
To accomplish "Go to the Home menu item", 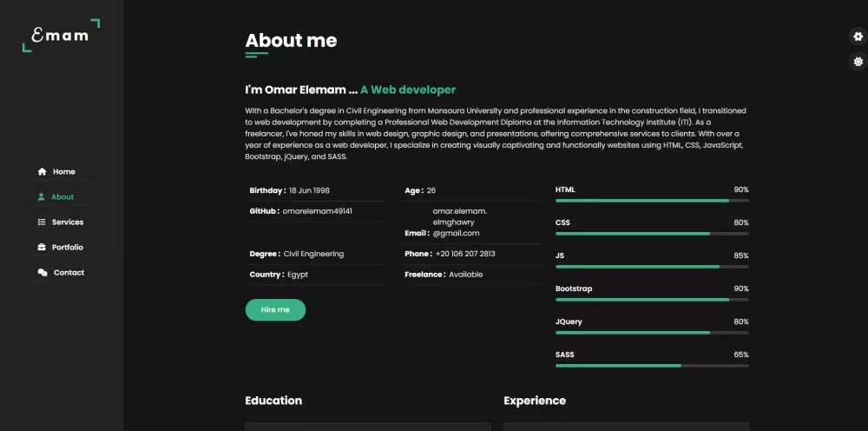I will [x=62, y=172].
